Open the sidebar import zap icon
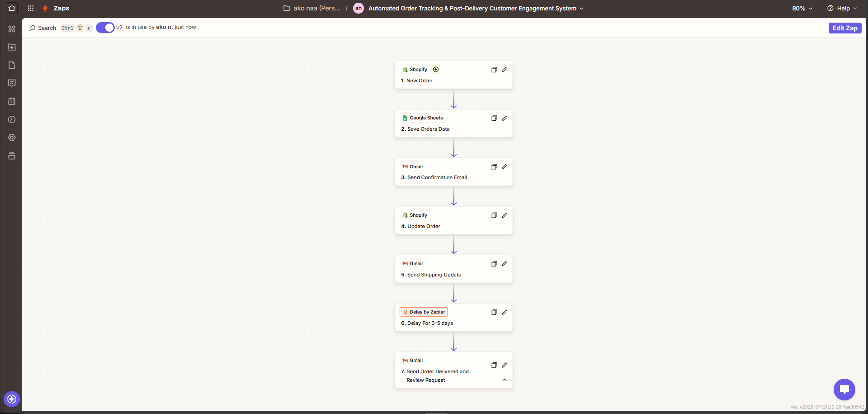The width and height of the screenshot is (868, 414). [12, 47]
